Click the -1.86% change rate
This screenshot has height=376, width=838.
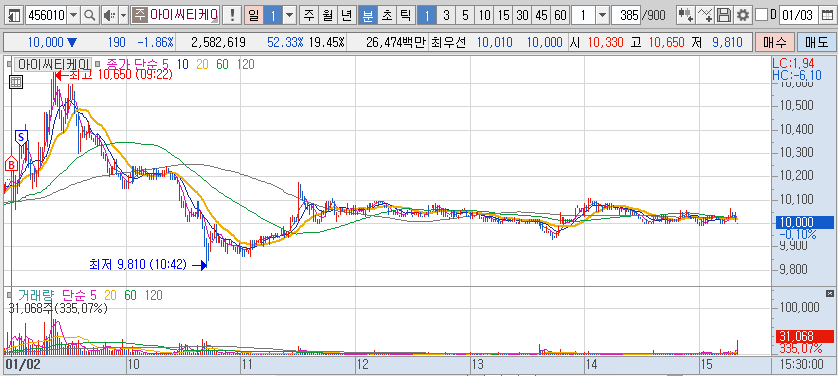tap(155, 42)
